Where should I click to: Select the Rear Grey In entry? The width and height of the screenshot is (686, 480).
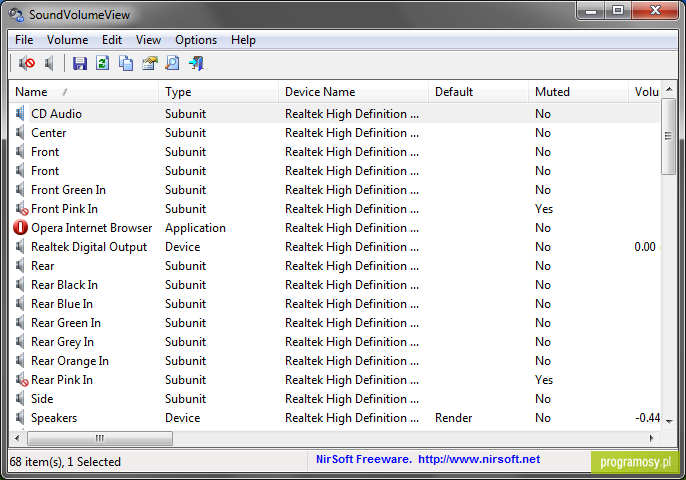click(62, 342)
